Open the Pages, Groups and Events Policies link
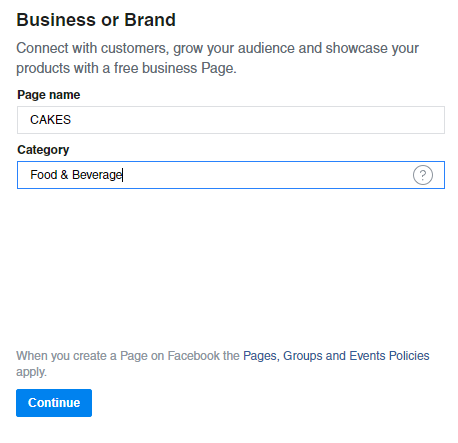This screenshot has height=443, width=458. (x=336, y=356)
